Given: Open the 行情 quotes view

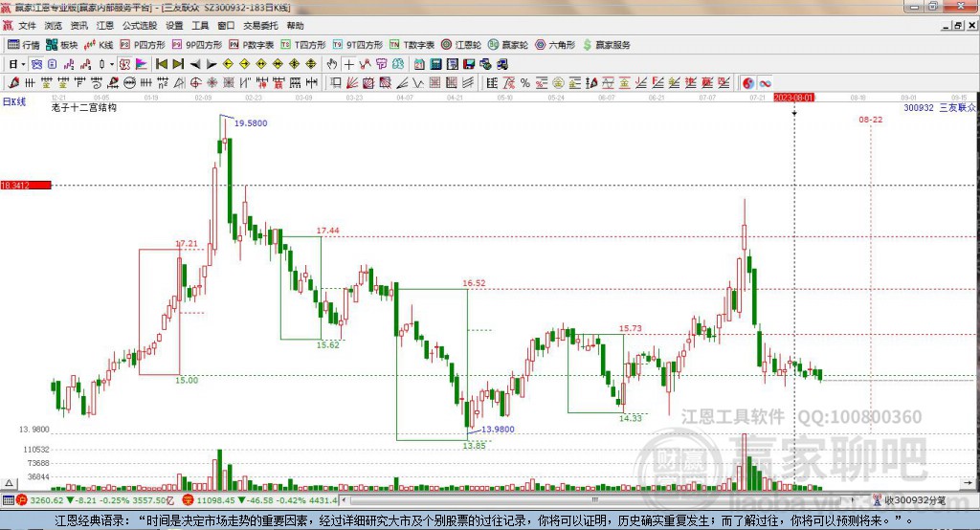Looking at the screenshot, I should pos(23,45).
